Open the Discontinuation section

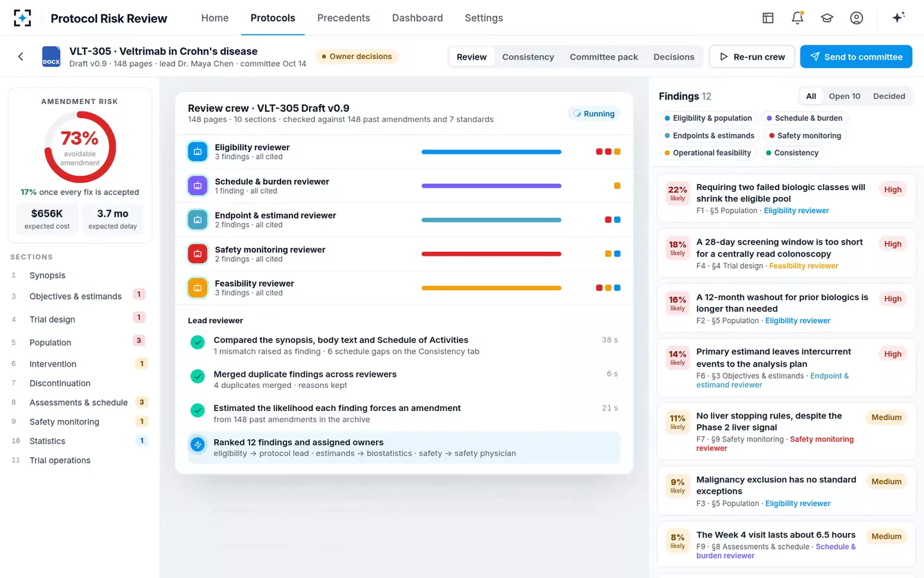point(80,383)
